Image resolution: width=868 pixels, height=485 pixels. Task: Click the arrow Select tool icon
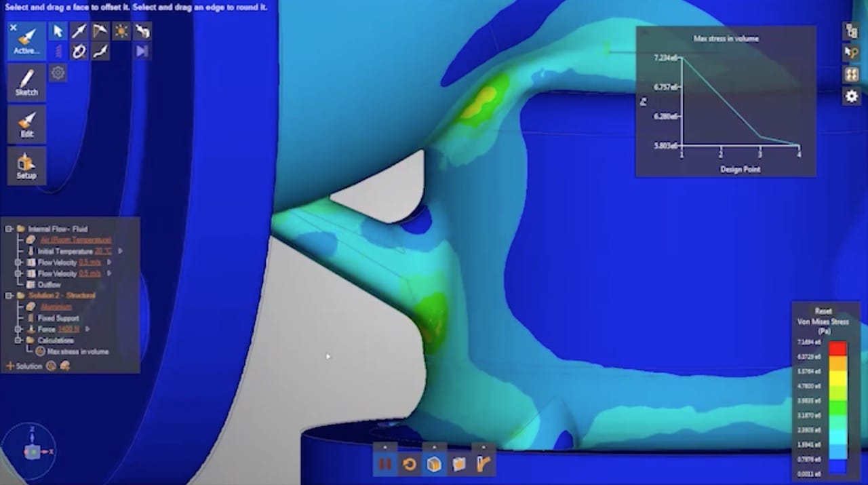coord(58,31)
